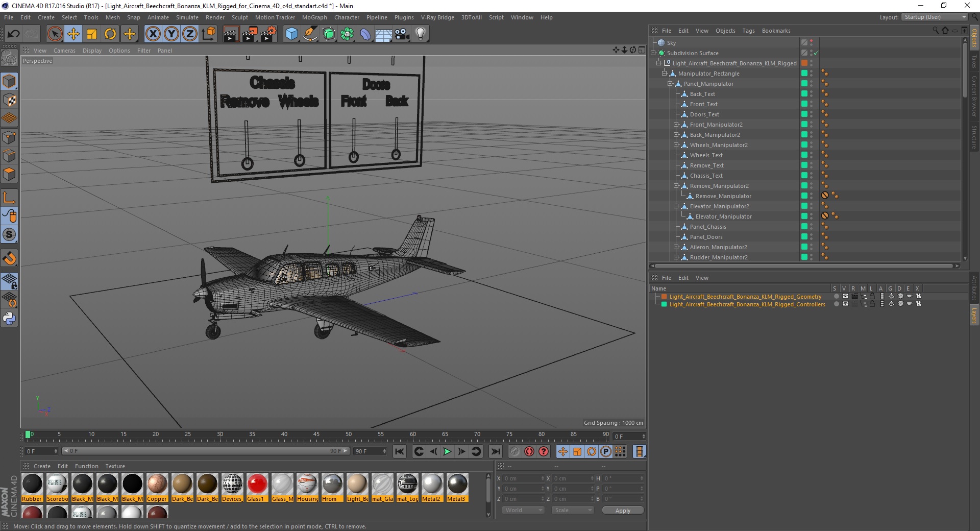Collapse the Subdivision Surface hierarchy
The width and height of the screenshot is (980, 531).
(x=653, y=53)
